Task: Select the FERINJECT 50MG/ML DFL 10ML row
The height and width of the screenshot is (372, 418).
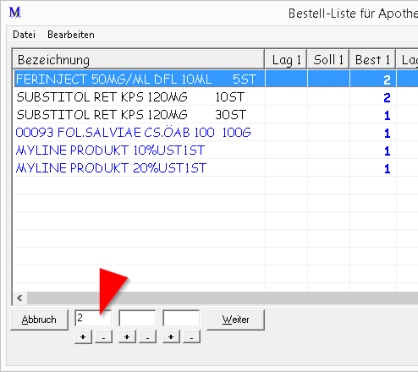Action: coord(215,79)
